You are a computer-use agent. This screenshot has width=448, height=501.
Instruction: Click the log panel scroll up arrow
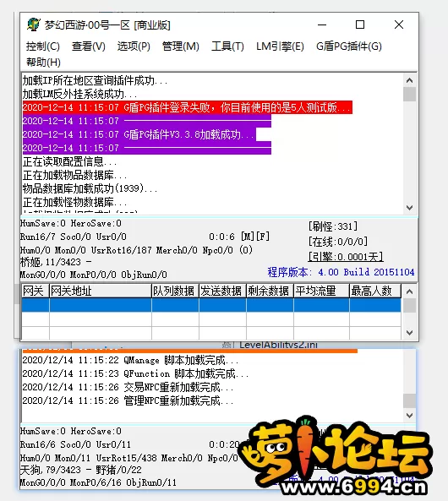click(x=410, y=80)
